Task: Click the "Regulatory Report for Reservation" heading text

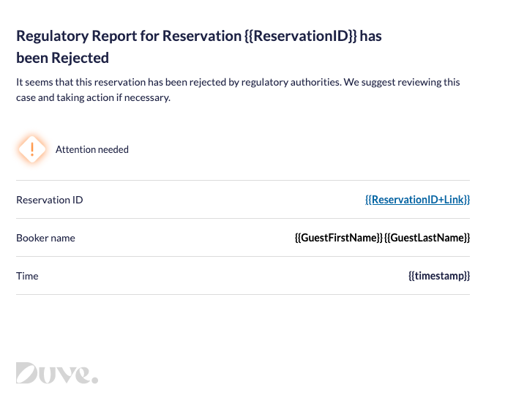Action: (x=129, y=36)
